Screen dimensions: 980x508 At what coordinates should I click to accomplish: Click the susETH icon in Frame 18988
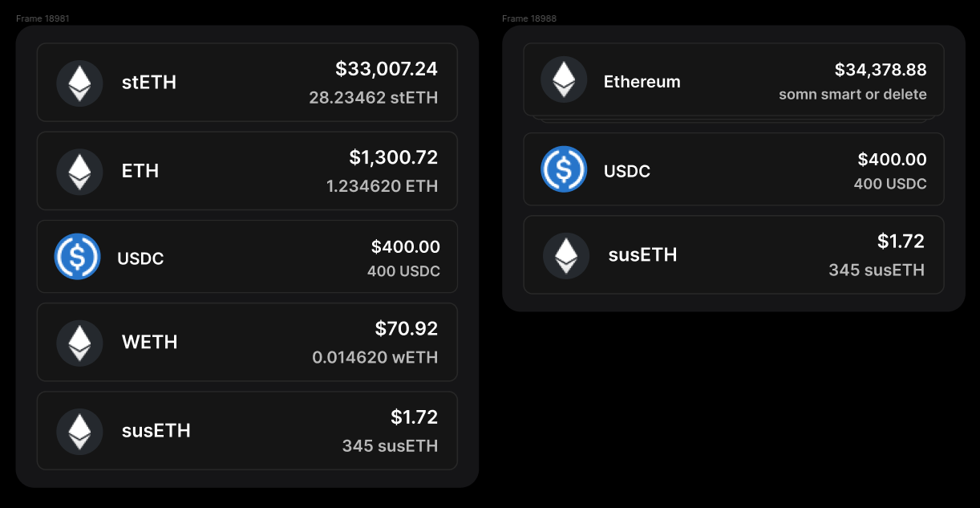point(566,255)
